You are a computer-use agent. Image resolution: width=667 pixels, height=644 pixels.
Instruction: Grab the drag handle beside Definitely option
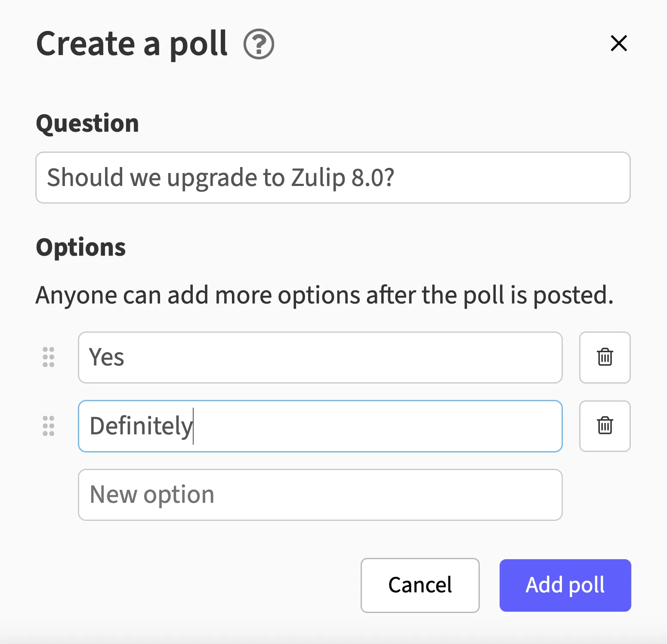point(49,426)
